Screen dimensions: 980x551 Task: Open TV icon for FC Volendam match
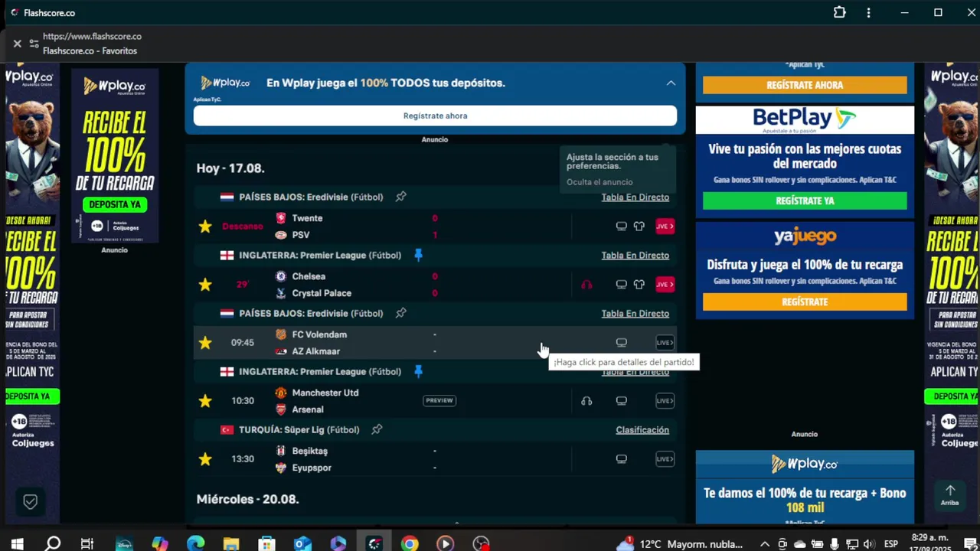(622, 343)
